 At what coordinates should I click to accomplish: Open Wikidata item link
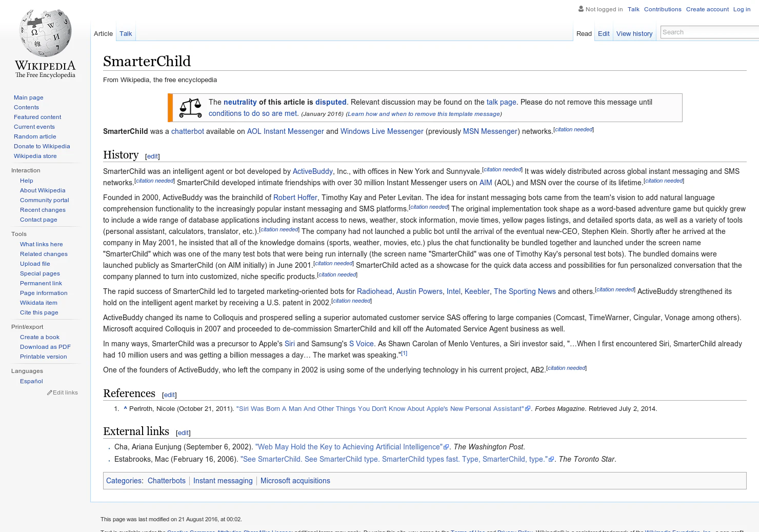tap(38, 303)
